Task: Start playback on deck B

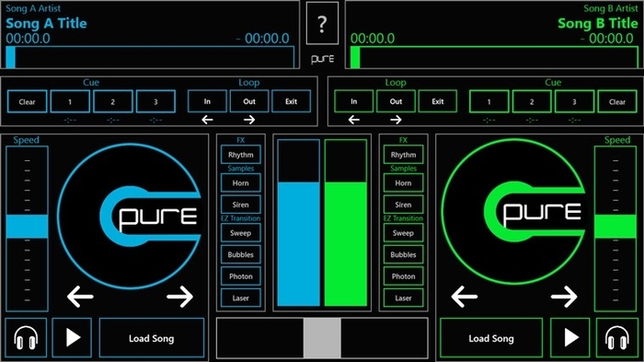Action: [570, 338]
